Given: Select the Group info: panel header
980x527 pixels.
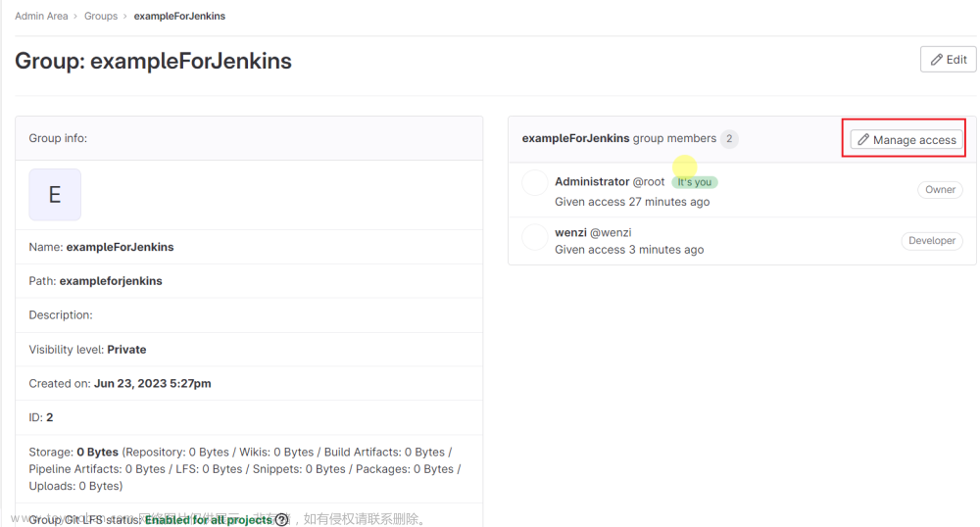Looking at the screenshot, I should pos(249,138).
